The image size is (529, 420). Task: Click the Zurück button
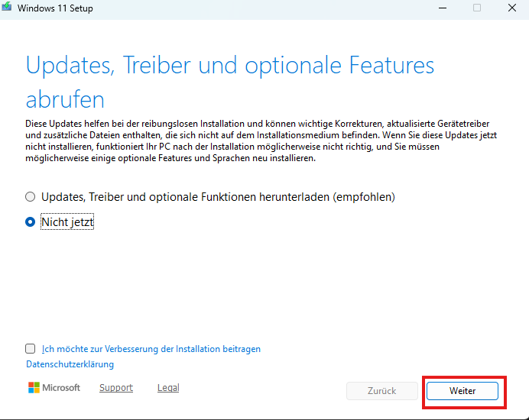click(382, 391)
